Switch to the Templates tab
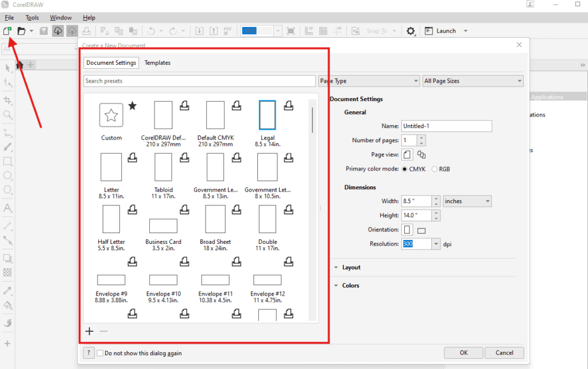Viewport: 588px width, 369px height. click(157, 63)
